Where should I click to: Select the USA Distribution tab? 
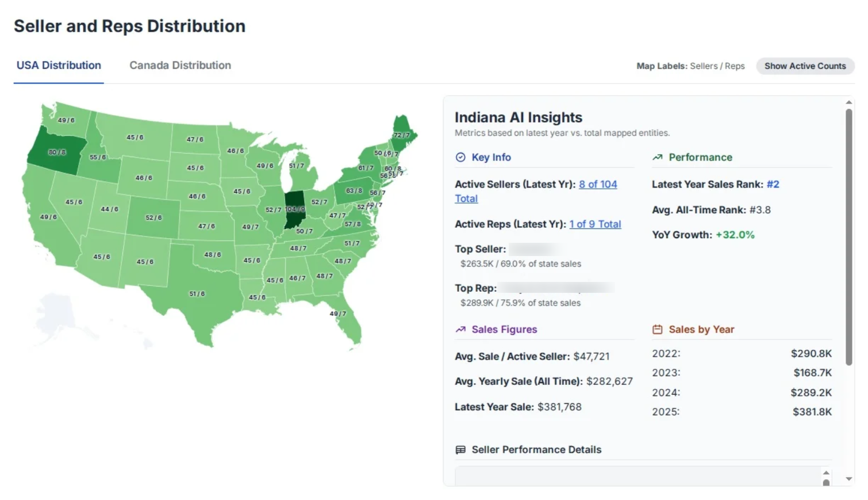click(58, 65)
